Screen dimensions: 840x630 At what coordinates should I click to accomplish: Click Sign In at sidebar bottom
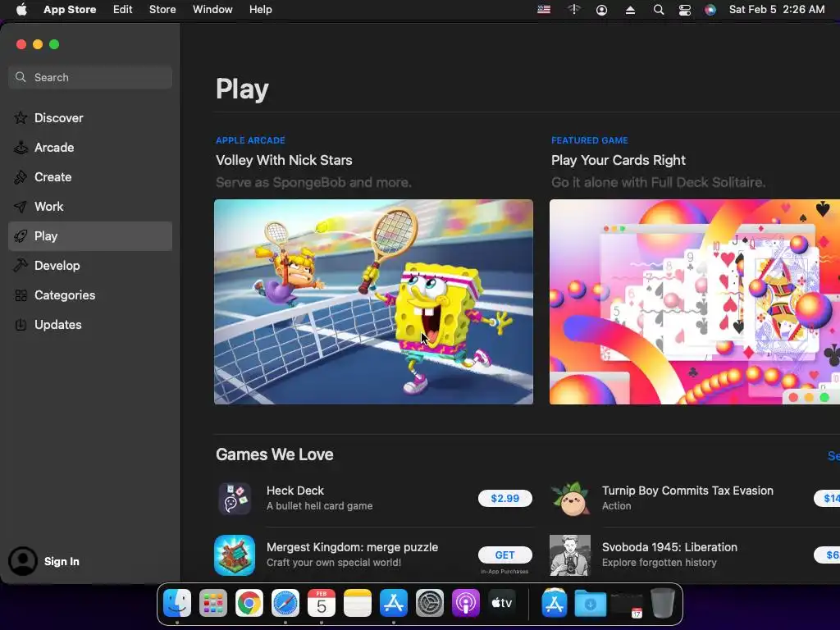62,561
